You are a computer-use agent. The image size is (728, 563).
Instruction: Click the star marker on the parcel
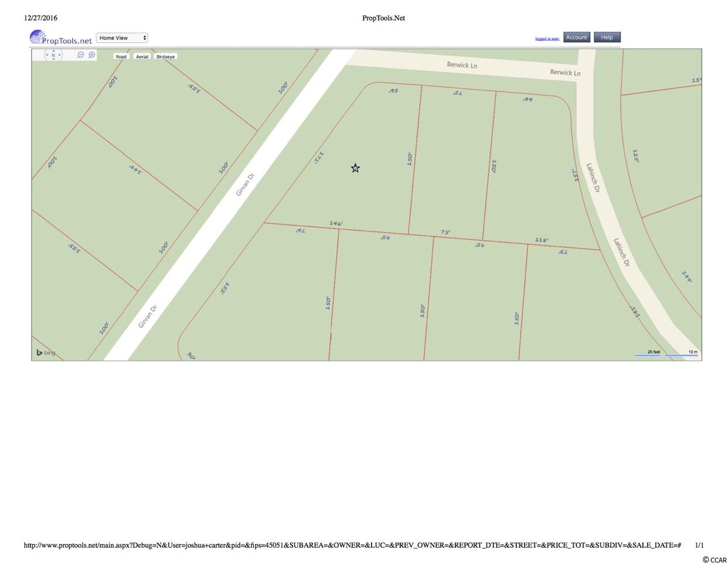point(355,168)
